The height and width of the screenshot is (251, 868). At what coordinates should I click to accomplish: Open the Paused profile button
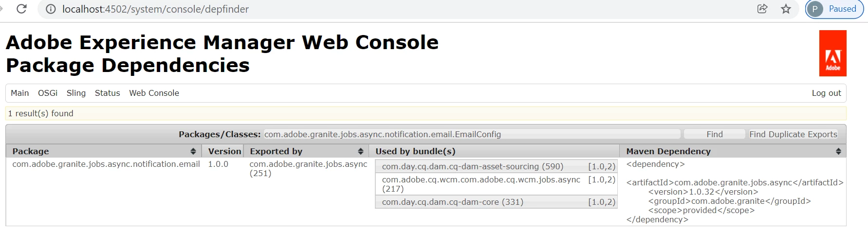pyautogui.click(x=834, y=9)
